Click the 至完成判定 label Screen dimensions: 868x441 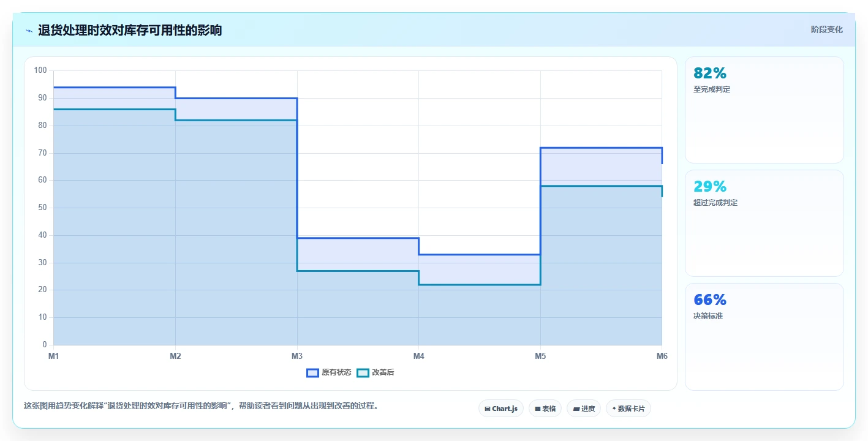click(712, 89)
